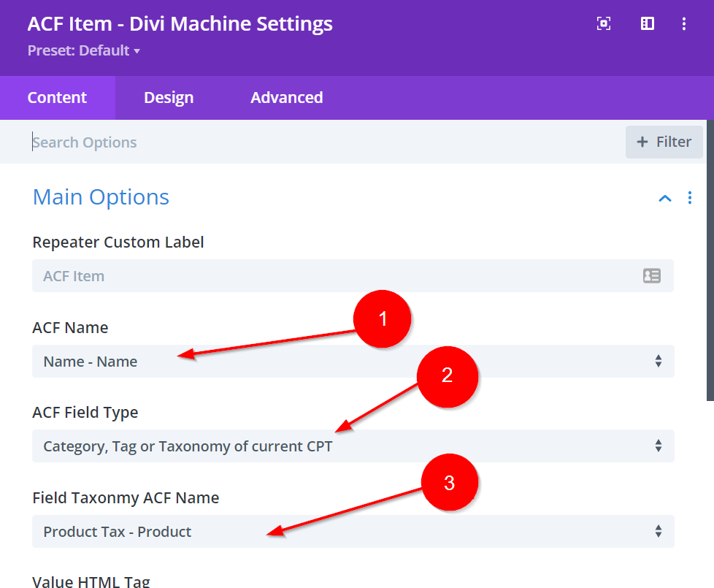Click the ACF Item - Divi Machine Settings title
Image resolution: width=714 pixels, height=588 pixels.
(x=180, y=24)
